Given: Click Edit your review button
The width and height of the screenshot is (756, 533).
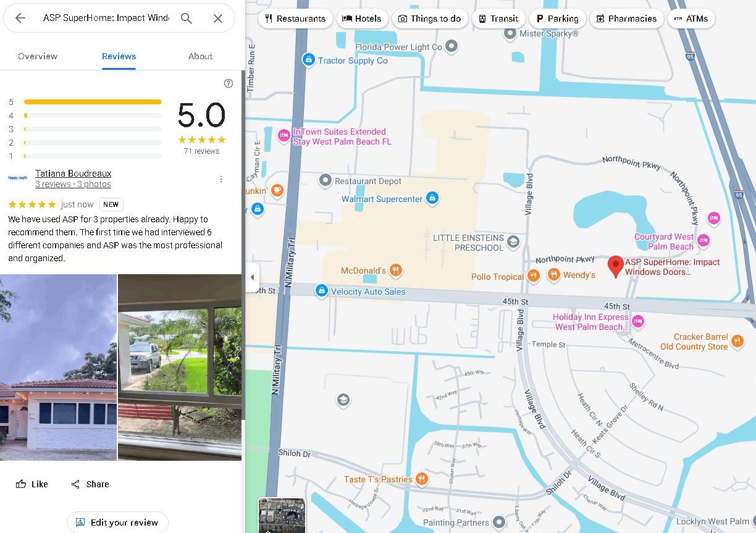Looking at the screenshot, I should tap(117, 523).
